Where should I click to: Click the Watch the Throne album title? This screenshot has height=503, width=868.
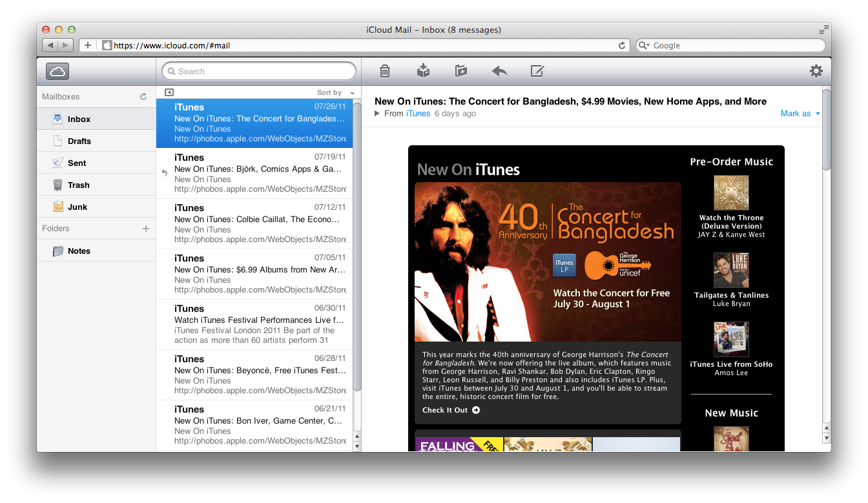coord(731,222)
